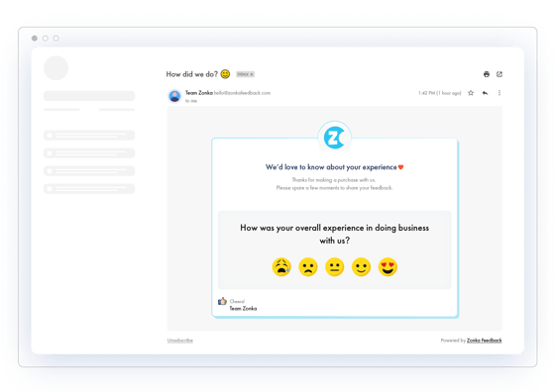Click 'to me' recipient line

pyautogui.click(x=191, y=101)
